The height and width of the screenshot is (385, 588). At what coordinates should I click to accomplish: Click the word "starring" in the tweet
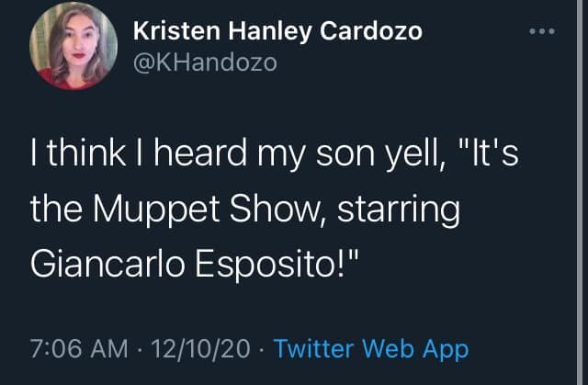[x=400, y=209]
